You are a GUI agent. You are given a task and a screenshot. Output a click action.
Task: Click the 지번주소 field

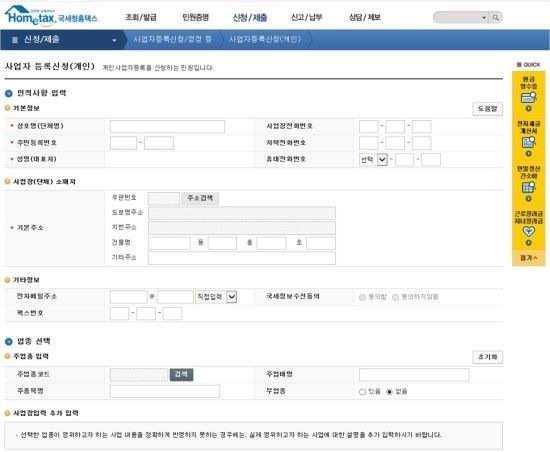pyautogui.click(x=242, y=228)
